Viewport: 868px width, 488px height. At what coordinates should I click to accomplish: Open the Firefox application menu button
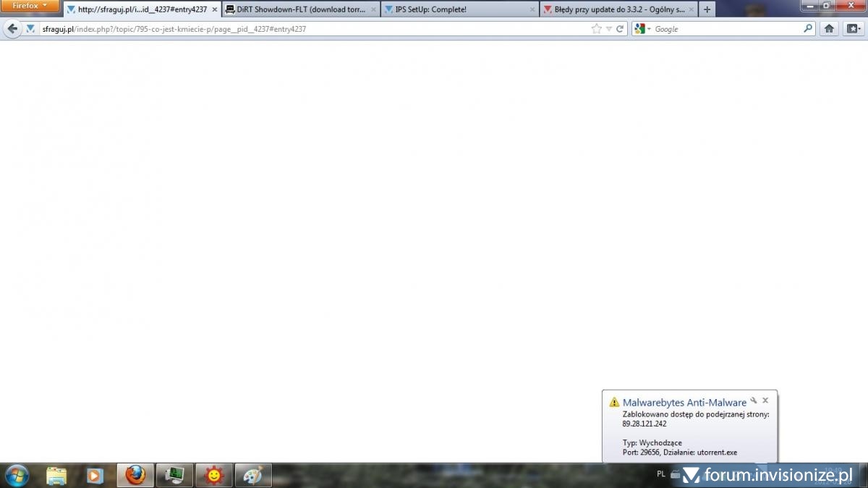click(x=30, y=6)
